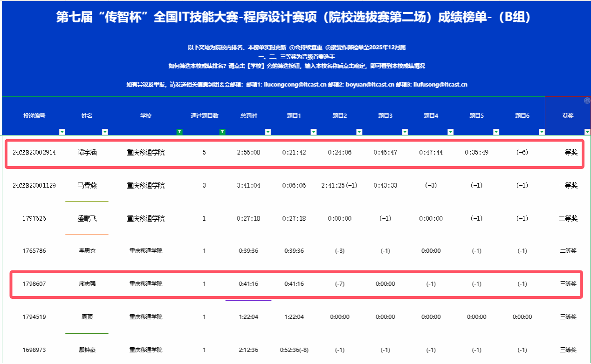
Task: Click the active filter icon on 通过题目数 column
Action: 222,132
